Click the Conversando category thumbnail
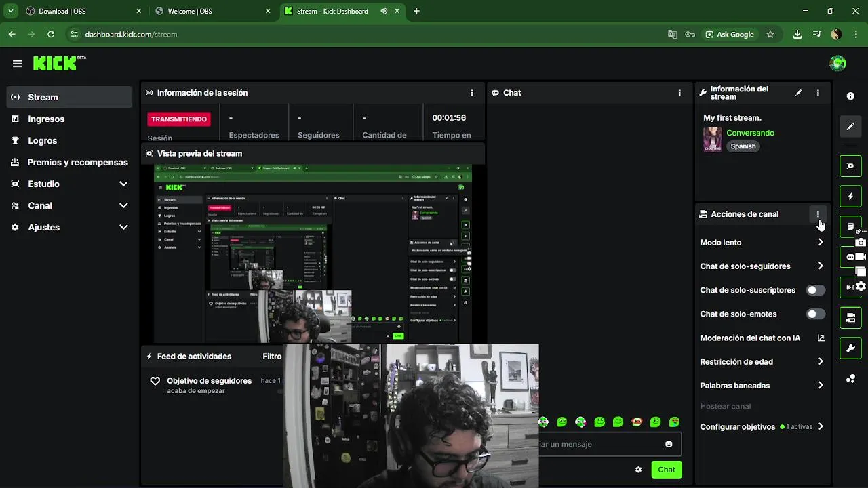The height and width of the screenshot is (488, 868). pyautogui.click(x=713, y=140)
